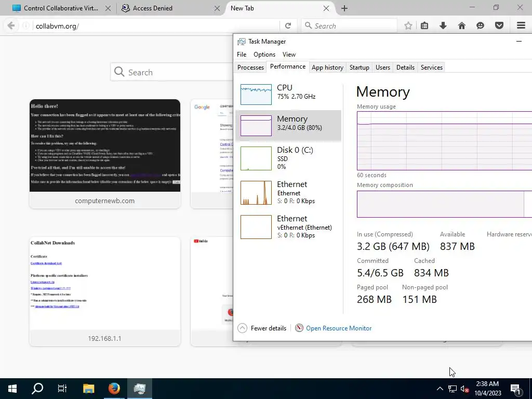Select Memory in performance list
532x399 pixels.
tap(288, 125)
